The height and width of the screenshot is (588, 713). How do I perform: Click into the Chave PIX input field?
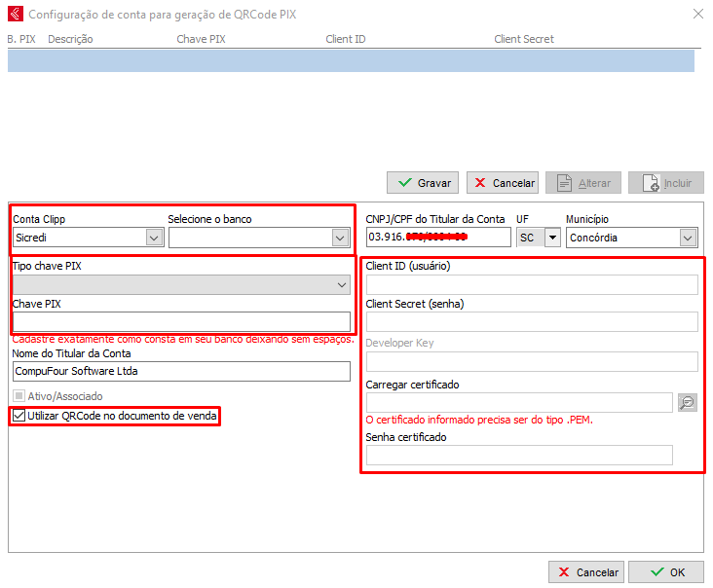tap(181, 321)
